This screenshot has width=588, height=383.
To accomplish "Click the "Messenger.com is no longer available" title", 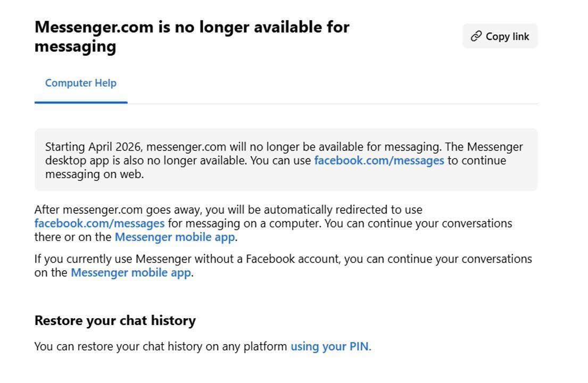I will coord(192,27).
